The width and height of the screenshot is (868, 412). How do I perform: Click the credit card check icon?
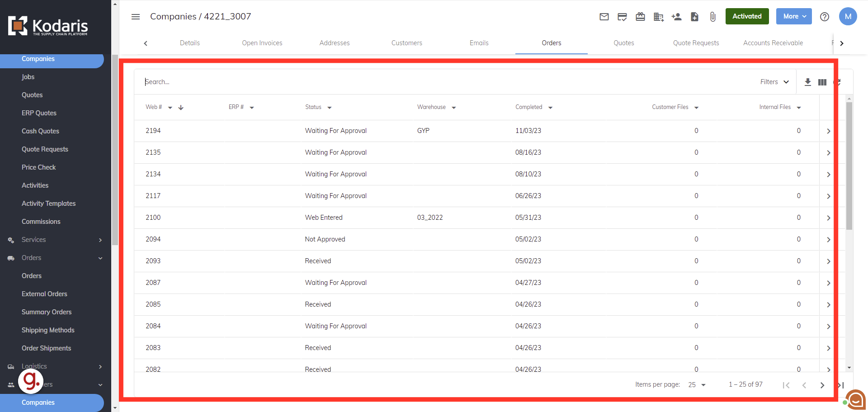pos(622,17)
